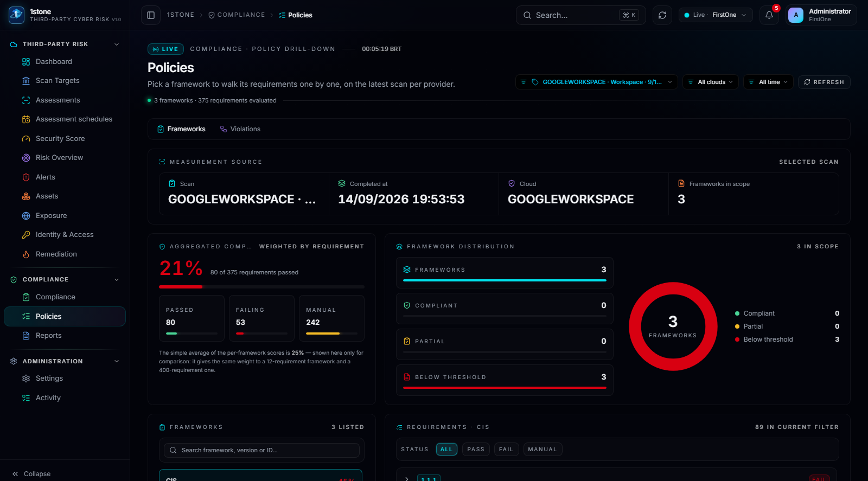Open Scan Targets in the sidebar
The image size is (868, 481).
coord(65,81)
